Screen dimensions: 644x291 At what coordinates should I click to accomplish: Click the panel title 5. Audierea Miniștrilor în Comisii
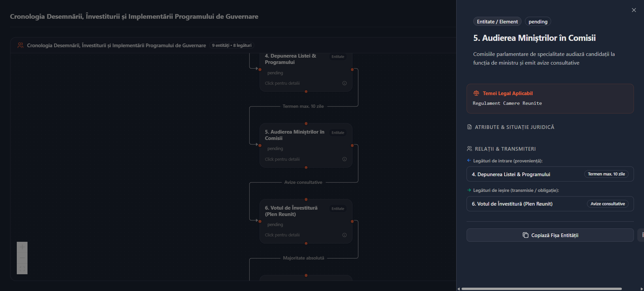coord(534,38)
